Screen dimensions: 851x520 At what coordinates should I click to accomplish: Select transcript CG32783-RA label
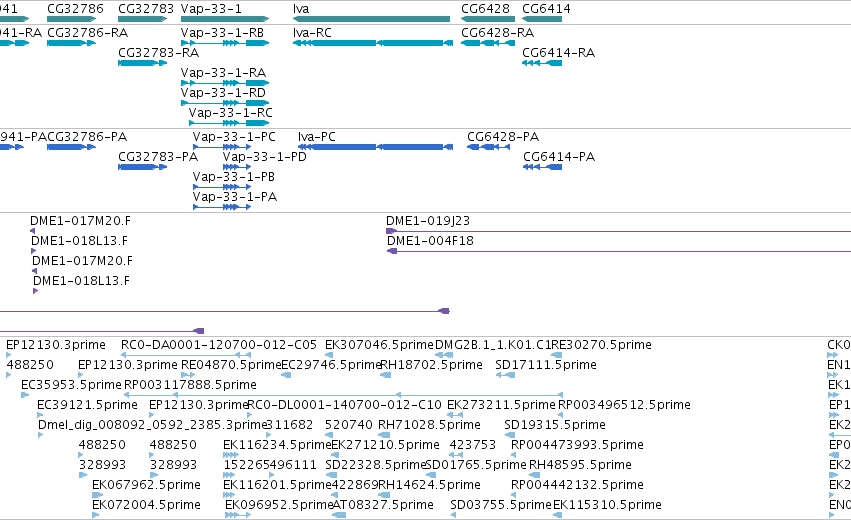click(x=158, y=53)
